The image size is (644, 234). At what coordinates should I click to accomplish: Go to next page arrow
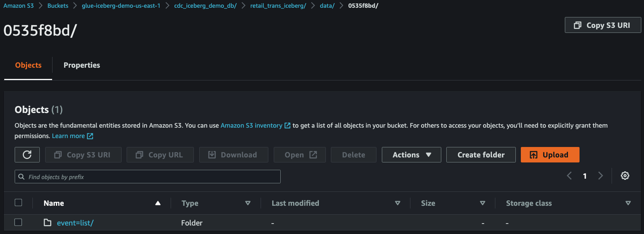(x=600, y=176)
